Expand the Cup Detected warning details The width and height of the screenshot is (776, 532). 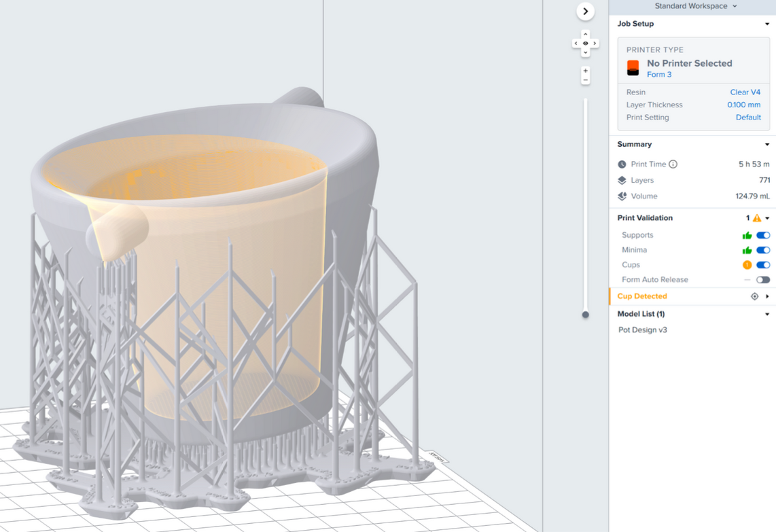(x=767, y=297)
